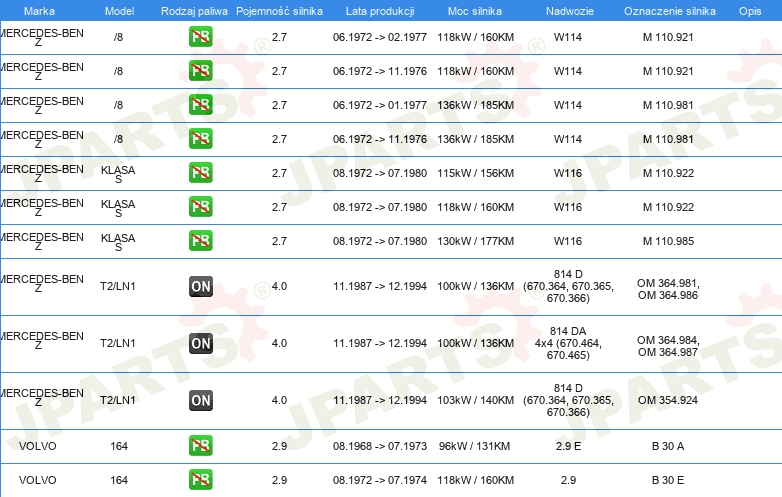Click the Lata produkcji column header
782x497 pixels.
click(380, 11)
